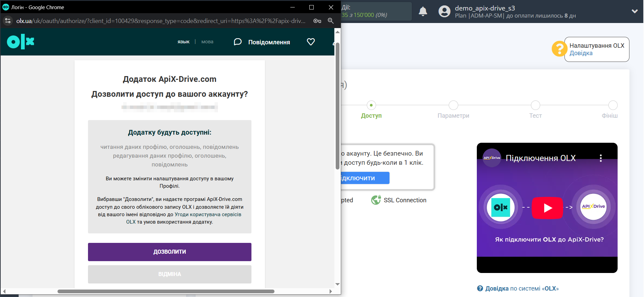The width and height of the screenshot is (644, 297).
Task: Click the actions usage progress bar 35 з 150'000
Action: coord(376,12)
